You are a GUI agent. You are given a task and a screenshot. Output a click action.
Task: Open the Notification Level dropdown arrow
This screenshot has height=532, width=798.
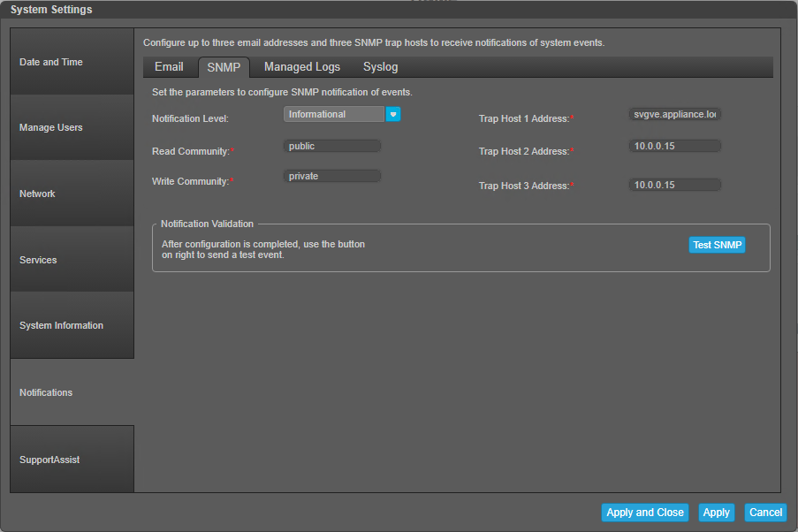tap(394, 114)
